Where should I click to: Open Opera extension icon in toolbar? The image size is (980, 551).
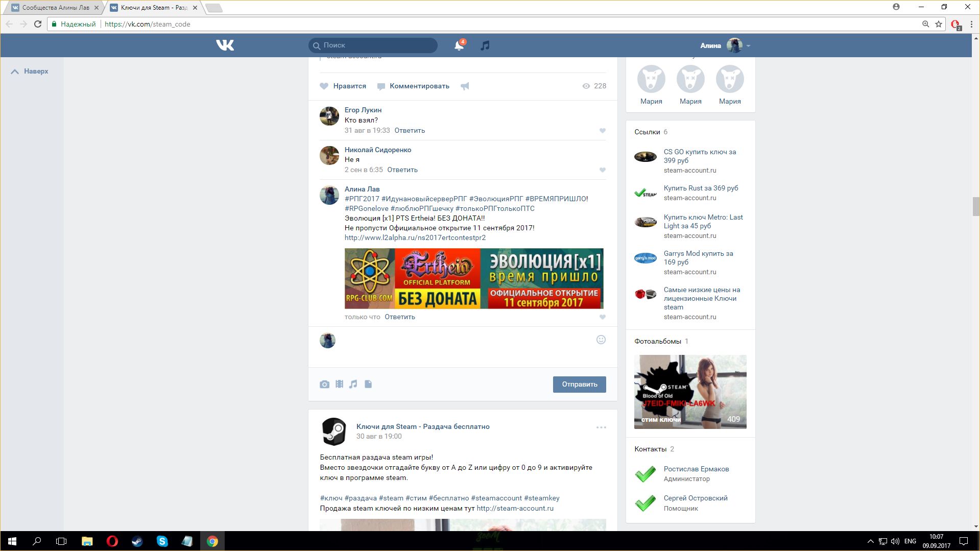pyautogui.click(x=955, y=25)
